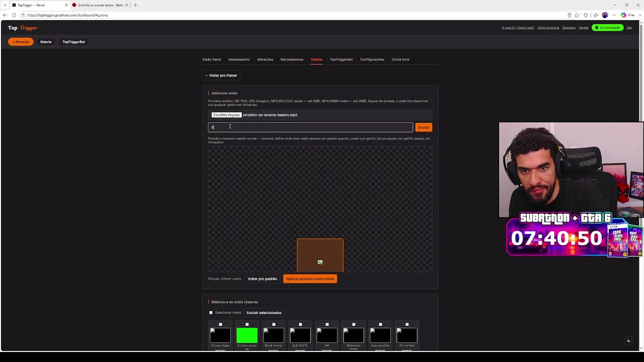Click the 'Voltar pro padrão' button
The width and height of the screenshot is (644, 362).
(262, 279)
